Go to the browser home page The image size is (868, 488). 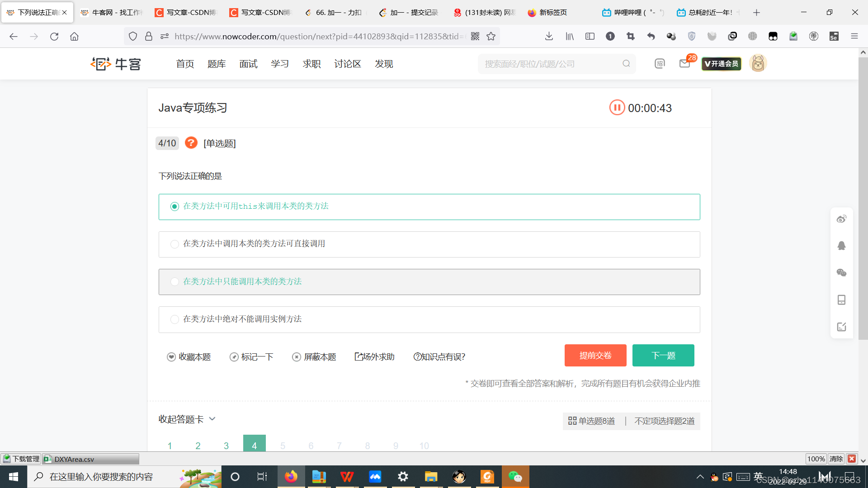click(74, 36)
